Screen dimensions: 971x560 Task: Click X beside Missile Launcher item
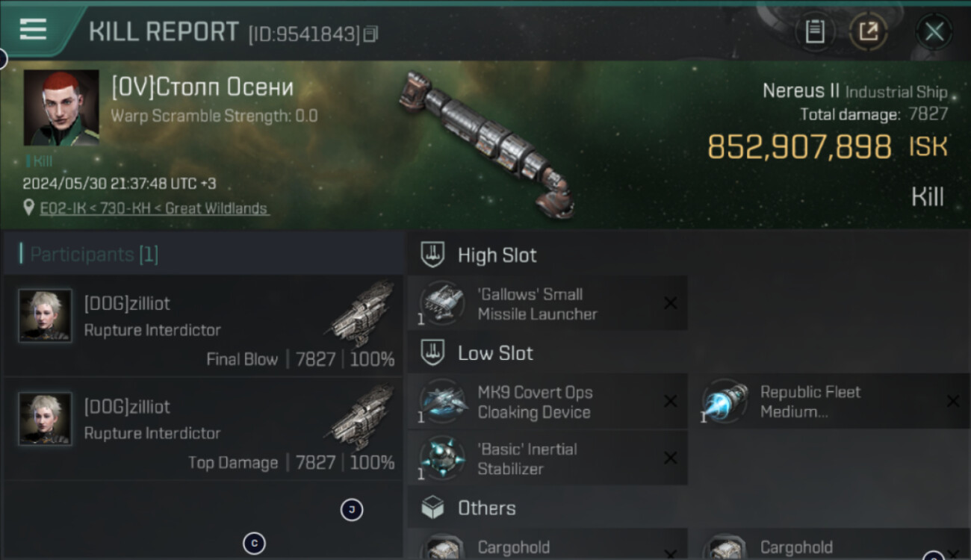(x=671, y=303)
